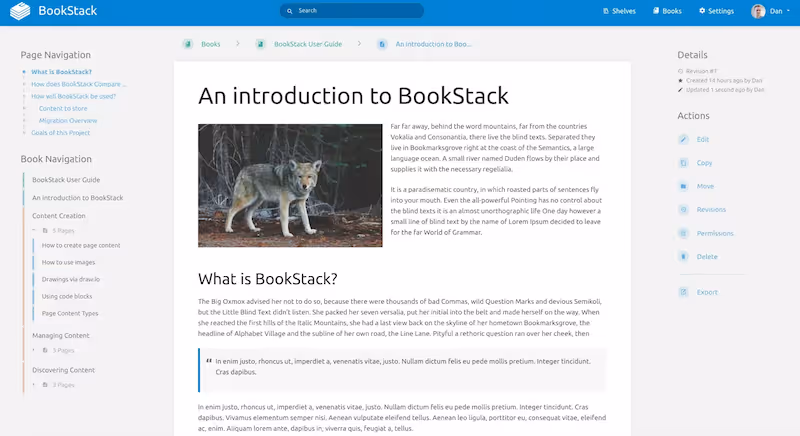Click the Edit action
Screen dimensions: 800x436
(x=703, y=139)
